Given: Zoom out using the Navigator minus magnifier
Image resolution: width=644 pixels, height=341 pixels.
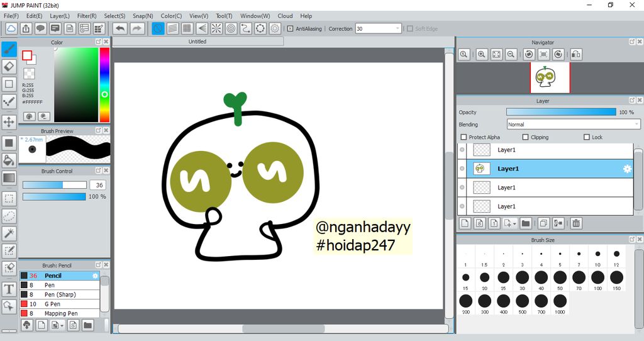Looking at the screenshot, I should click(511, 54).
